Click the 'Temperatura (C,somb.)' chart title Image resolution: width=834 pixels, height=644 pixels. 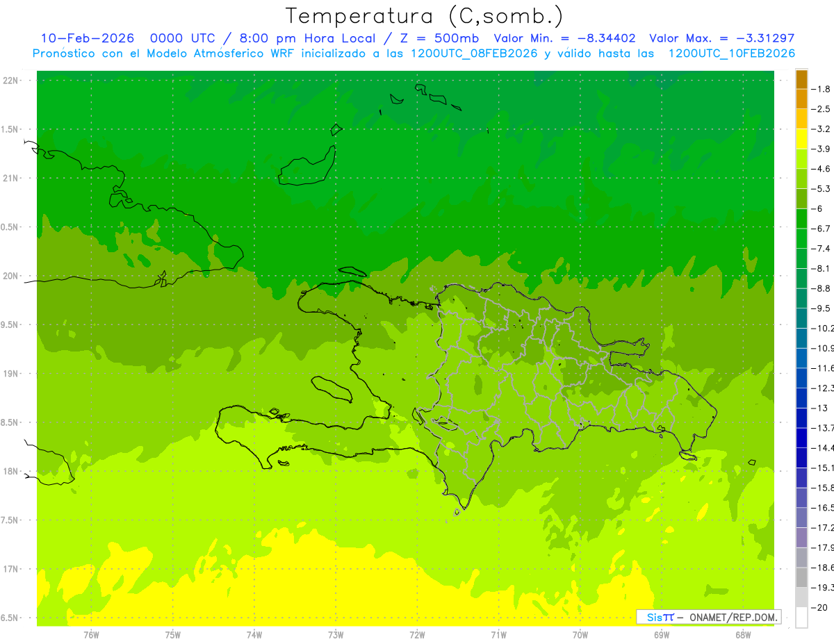[x=424, y=17]
